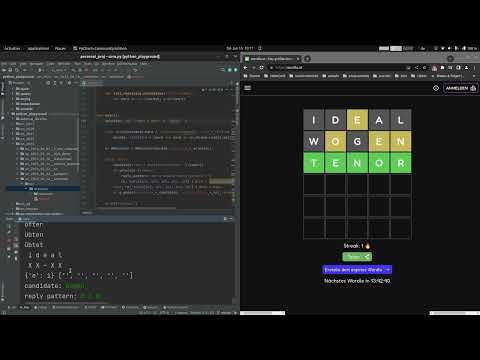Image resolution: width=480 pixels, height=360 pixels.
Task: Click the green share button under Streak
Action: (357, 257)
